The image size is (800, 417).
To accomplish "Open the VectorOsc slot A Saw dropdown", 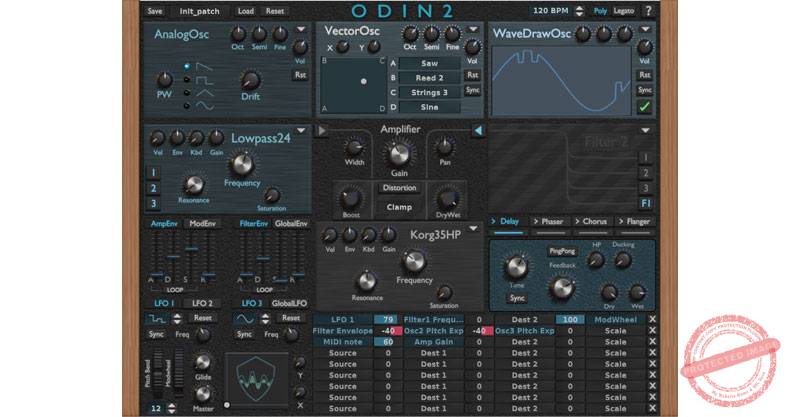I will coord(432,62).
